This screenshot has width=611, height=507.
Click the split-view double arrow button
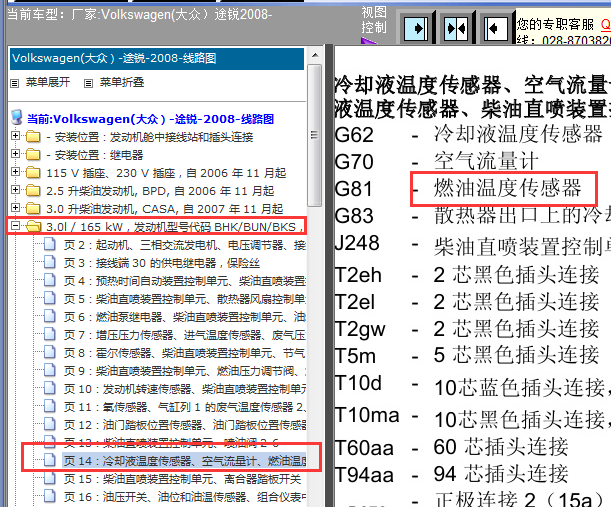456,26
